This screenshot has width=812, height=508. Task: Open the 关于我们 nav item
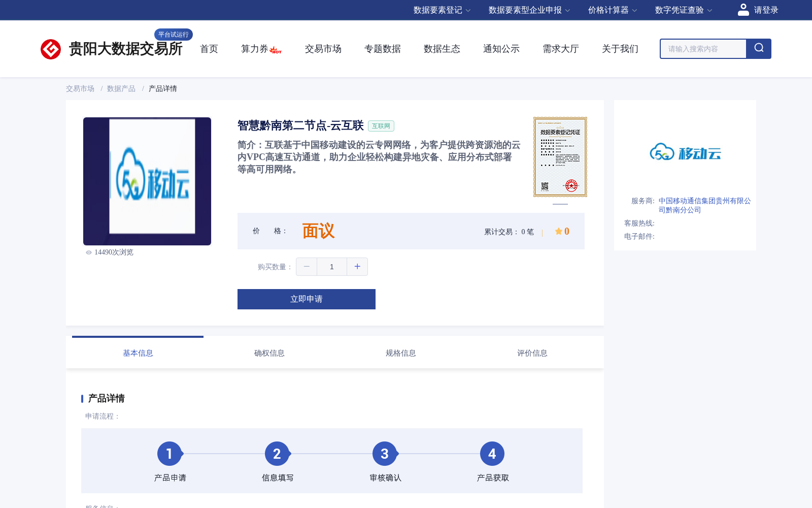pos(620,49)
